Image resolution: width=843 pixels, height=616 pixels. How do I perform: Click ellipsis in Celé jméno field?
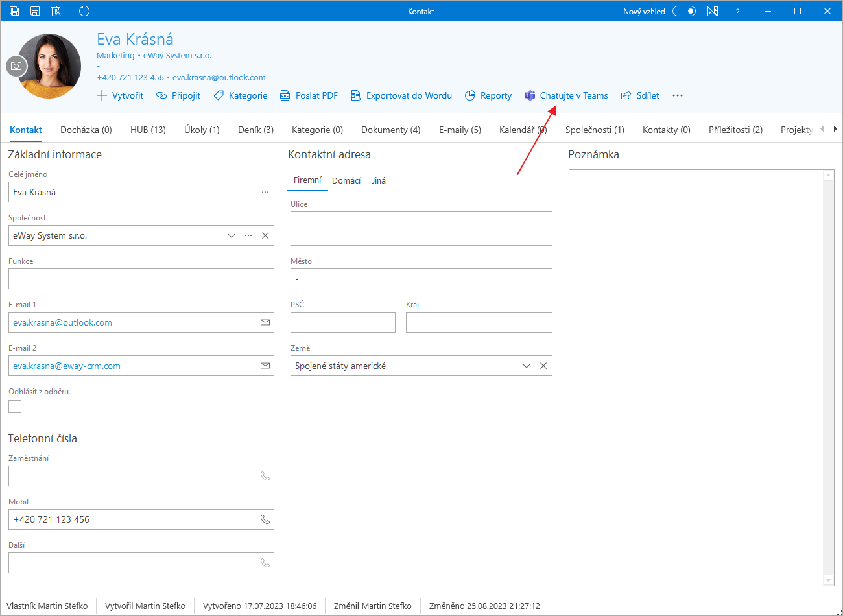tap(265, 192)
